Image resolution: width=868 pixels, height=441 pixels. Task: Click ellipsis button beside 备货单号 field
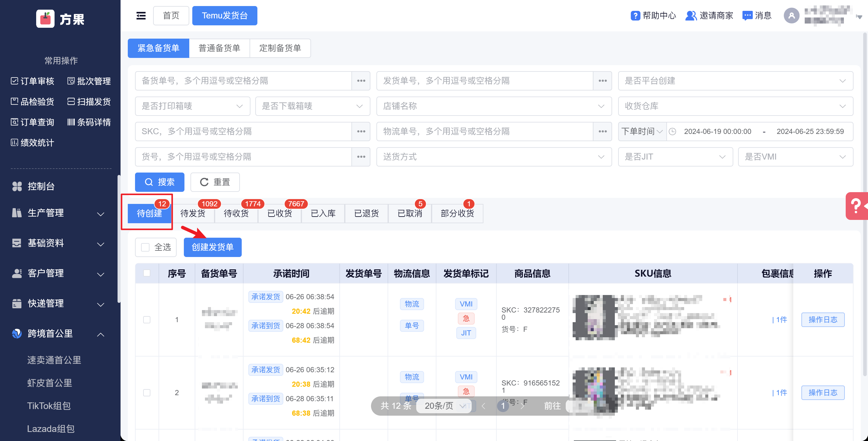(x=361, y=81)
